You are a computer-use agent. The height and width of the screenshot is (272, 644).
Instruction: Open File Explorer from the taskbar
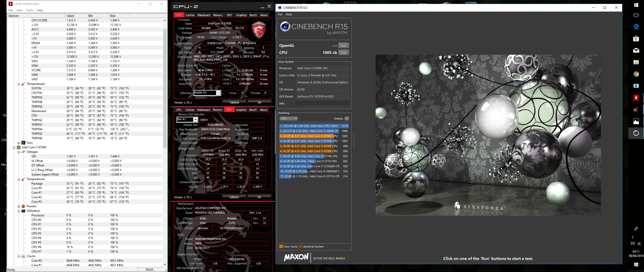pyautogui.click(x=636, y=62)
